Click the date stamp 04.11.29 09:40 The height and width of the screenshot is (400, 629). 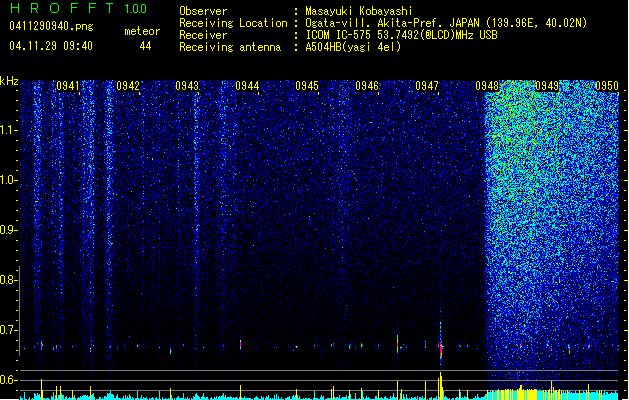[x=51, y=46]
